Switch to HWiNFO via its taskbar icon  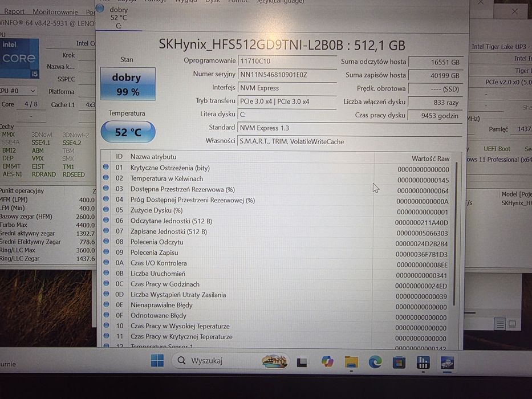(423, 362)
